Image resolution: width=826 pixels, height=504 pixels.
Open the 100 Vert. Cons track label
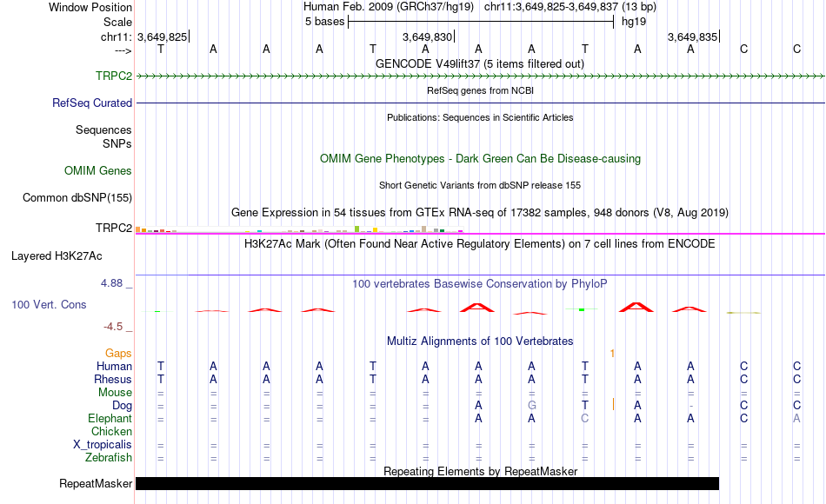pyautogui.click(x=49, y=304)
